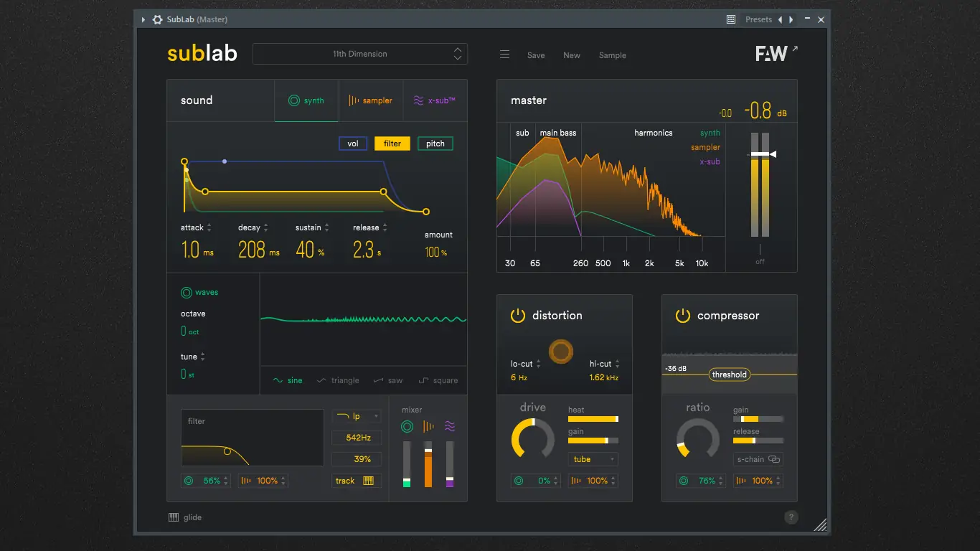Select the pitch envelope tab
980x551 pixels.
click(435, 143)
